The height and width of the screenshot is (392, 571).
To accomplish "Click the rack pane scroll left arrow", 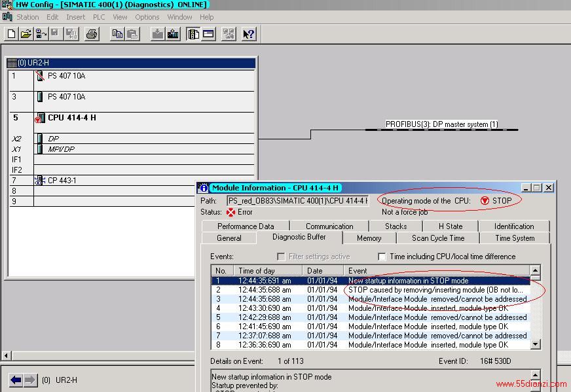I will (6, 355).
